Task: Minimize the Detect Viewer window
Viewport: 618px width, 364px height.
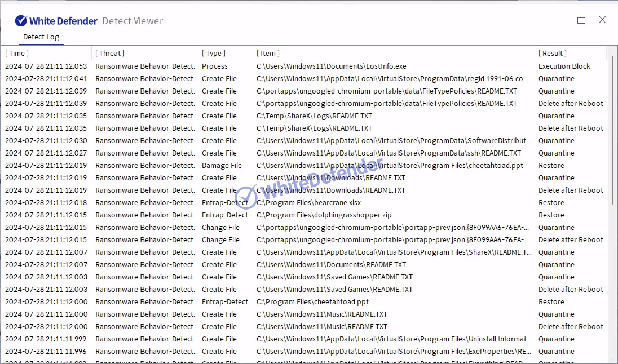Action: [560, 20]
